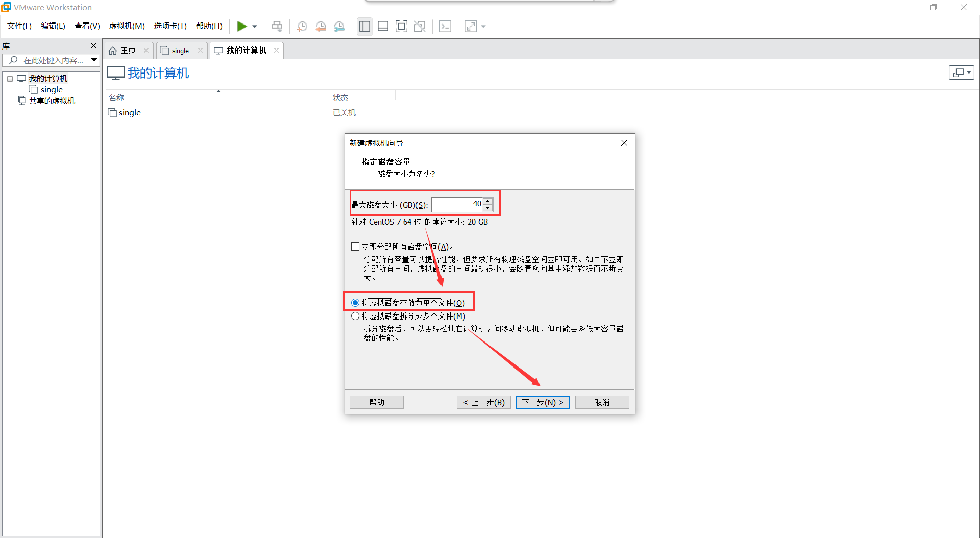Open the power button dropdown arrow

(x=255, y=26)
